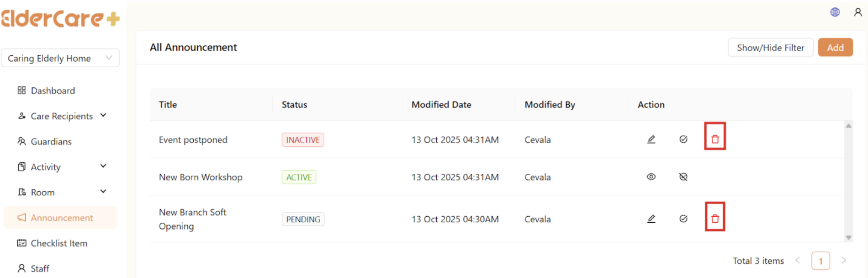Click the trash icon for New Branch Soft Opening

click(715, 219)
